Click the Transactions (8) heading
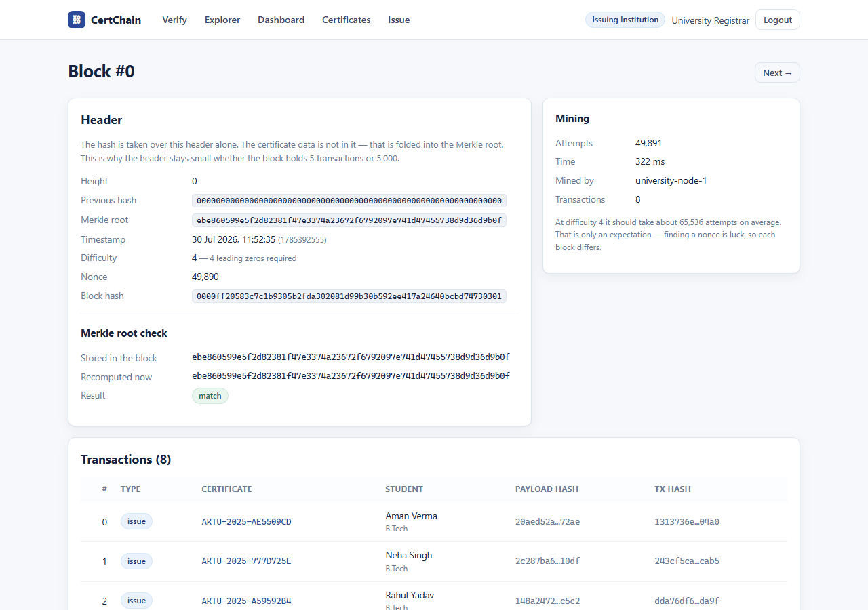 126,460
